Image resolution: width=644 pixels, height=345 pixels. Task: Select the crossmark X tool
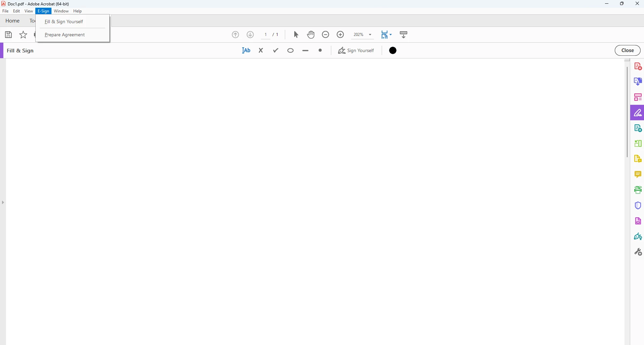pyautogui.click(x=261, y=50)
